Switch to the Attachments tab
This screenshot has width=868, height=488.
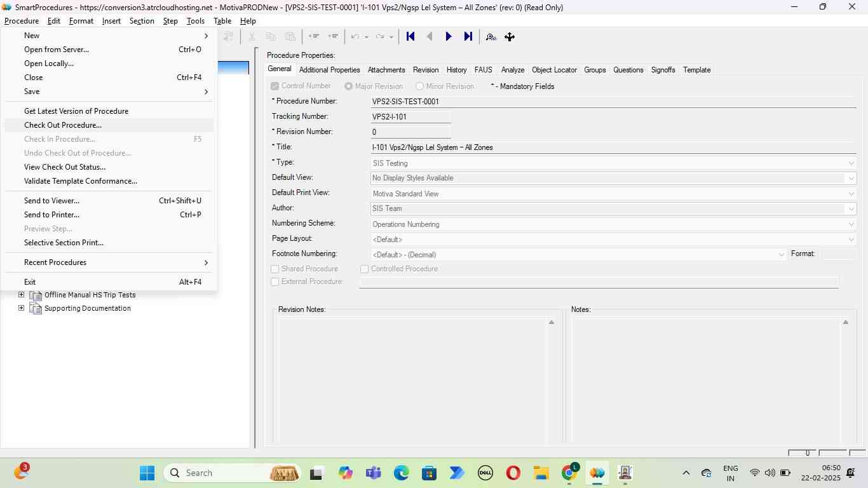386,70
